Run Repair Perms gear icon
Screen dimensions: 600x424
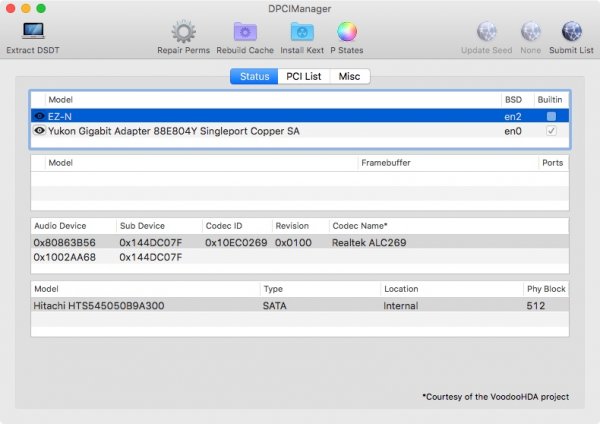(x=184, y=32)
